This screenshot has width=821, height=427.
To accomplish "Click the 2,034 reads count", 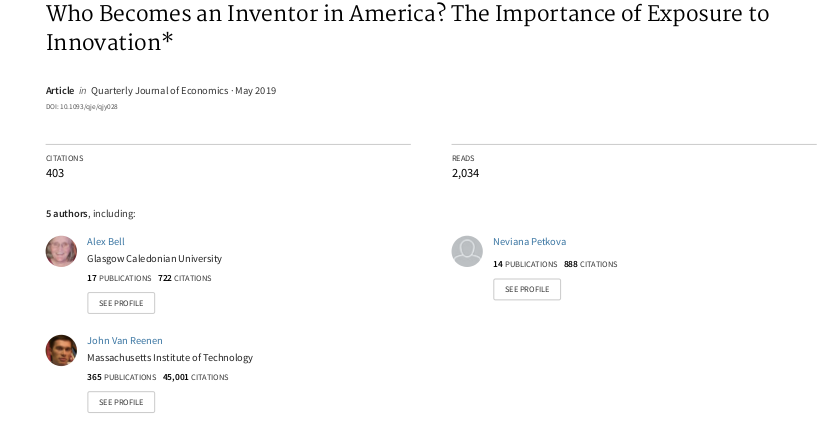I will (465, 173).
